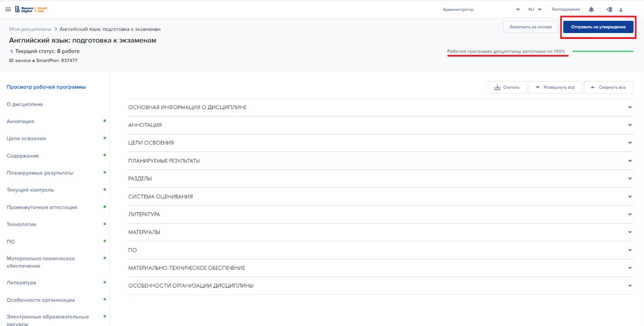Open the hamburger navigation menu
644x326 pixels.
pos(8,10)
